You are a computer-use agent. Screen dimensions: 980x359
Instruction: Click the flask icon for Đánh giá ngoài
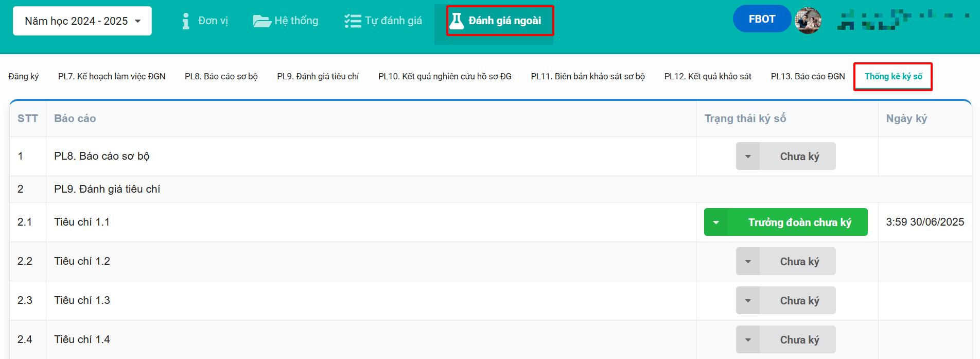click(457, 21)
